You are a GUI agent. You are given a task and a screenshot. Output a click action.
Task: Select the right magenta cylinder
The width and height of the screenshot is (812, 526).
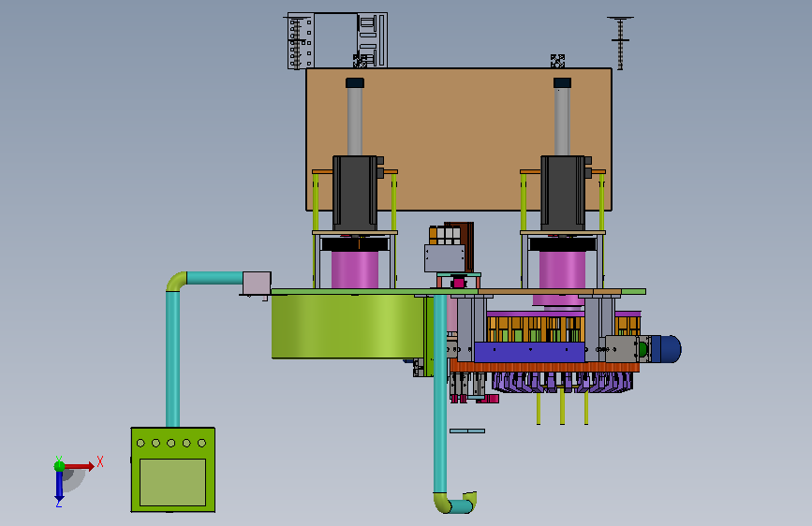tap(562, 270)
